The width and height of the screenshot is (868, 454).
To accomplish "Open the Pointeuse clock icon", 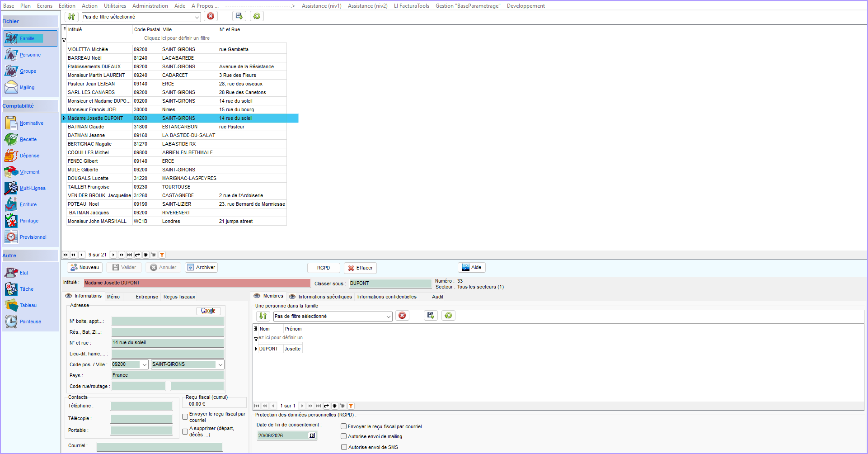I will pos(11,322).
